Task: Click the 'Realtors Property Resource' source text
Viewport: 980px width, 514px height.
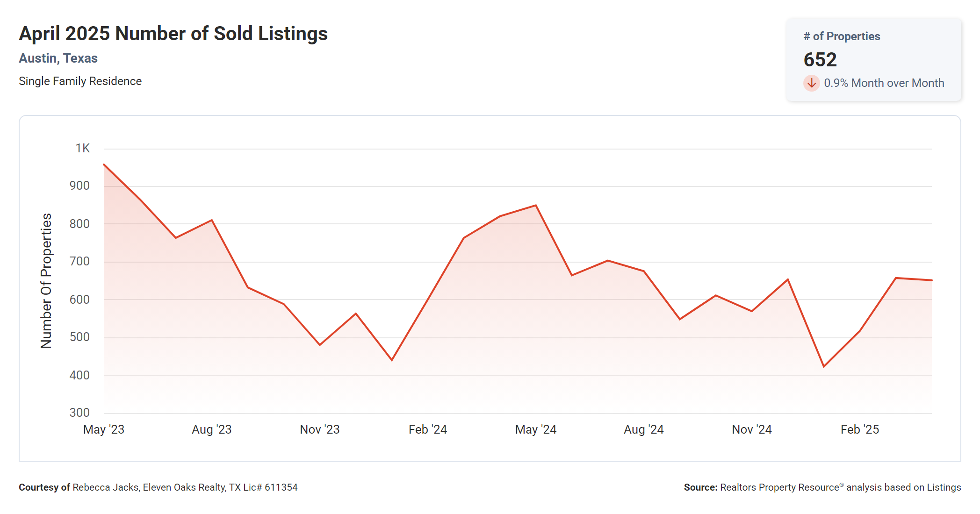Action: pos(779,487)
